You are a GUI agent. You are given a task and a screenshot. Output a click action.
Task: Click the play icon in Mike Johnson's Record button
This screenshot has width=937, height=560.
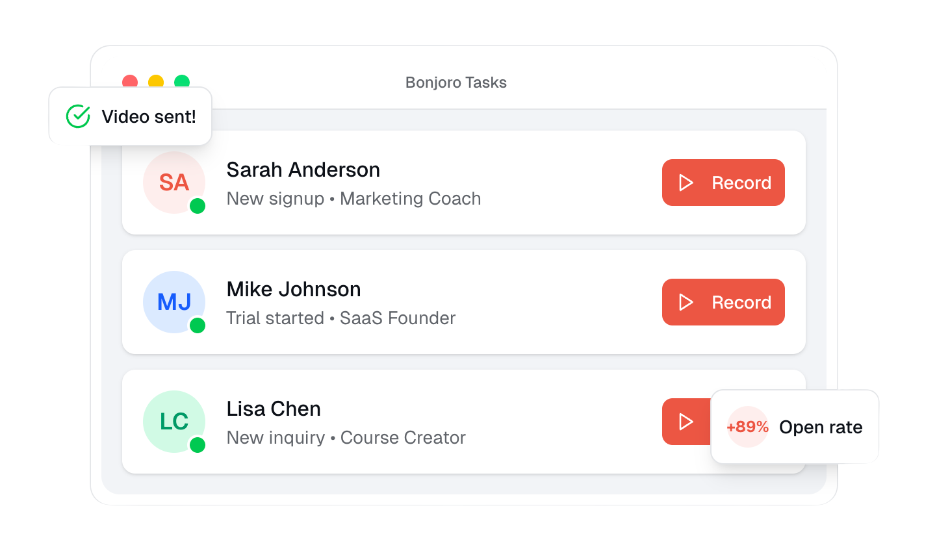[x=686, y=302]
